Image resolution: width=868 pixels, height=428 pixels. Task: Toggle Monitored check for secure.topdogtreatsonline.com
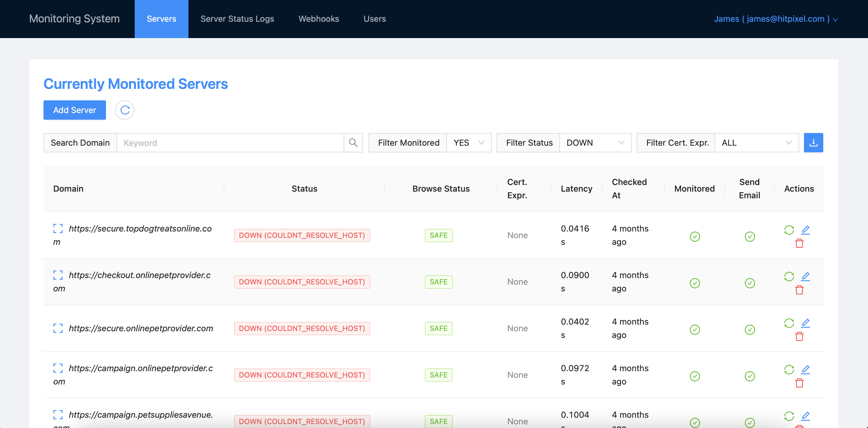pos(695,236)
